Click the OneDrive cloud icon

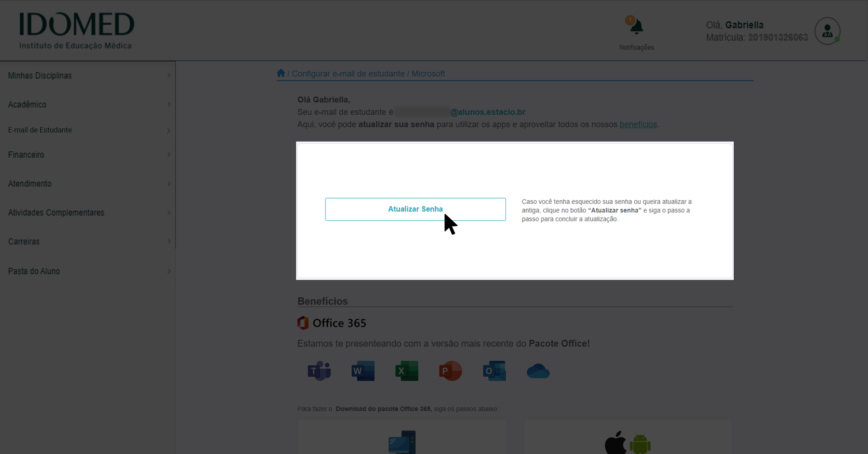pyautogui.click(x=538, y=371)
